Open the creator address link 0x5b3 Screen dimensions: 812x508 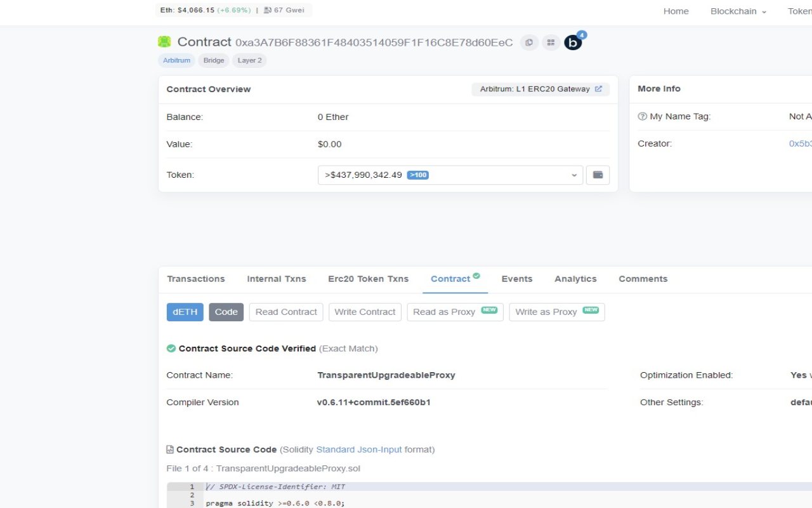pyautogui.click(x=800, y=144)
